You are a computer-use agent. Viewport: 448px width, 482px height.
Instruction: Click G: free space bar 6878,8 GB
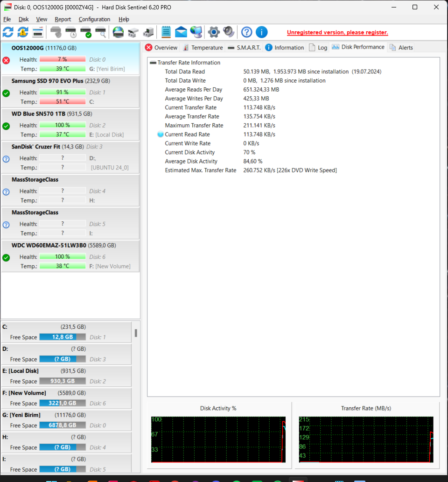tap(63, 425)
